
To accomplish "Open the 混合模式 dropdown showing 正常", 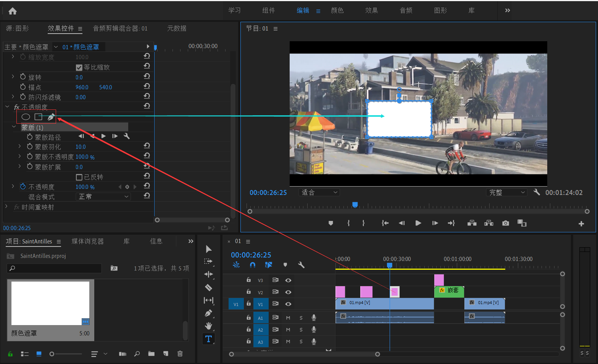I will click(103, 196).
